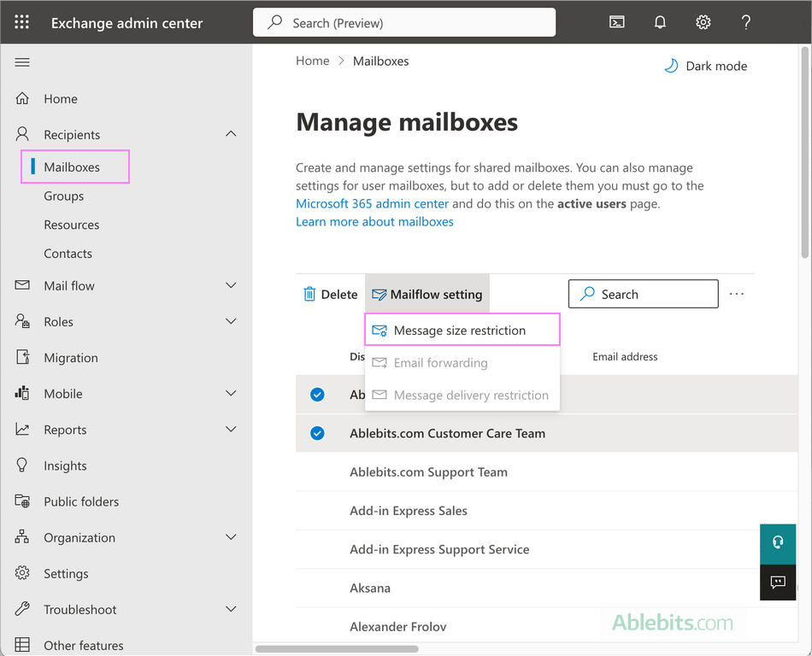Select Add-in Express Sales row
The image size is (812, 656).
(546, 511)
